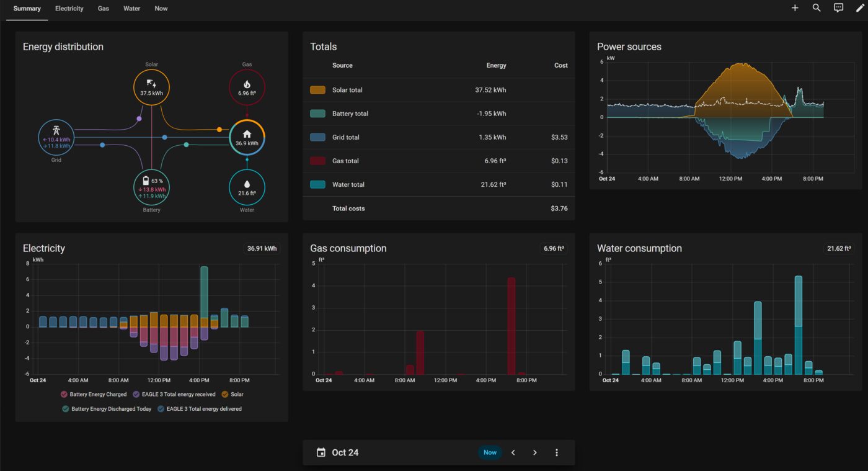The height and width of the screenshot is (471, 868).
Task: Go to next day with right chevron
Action: (x=535, y=452)
